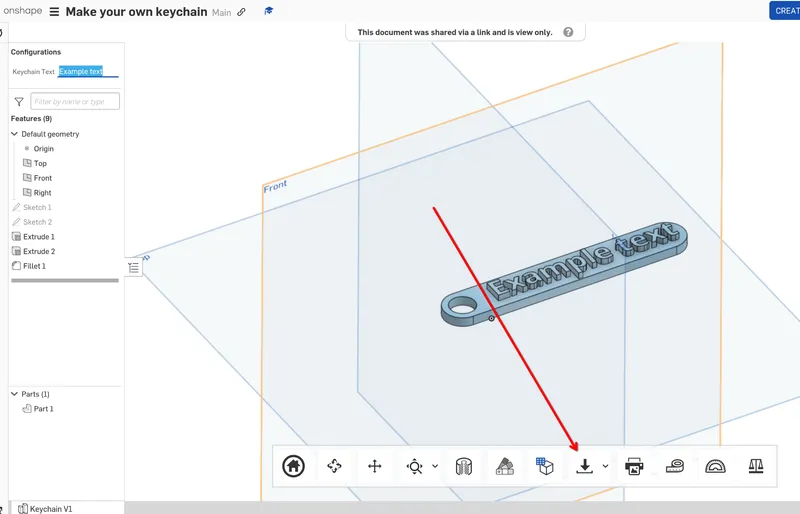Screen dimensions: 800x514
Task: Collapse the Parts (1) section
Action: 14,394
